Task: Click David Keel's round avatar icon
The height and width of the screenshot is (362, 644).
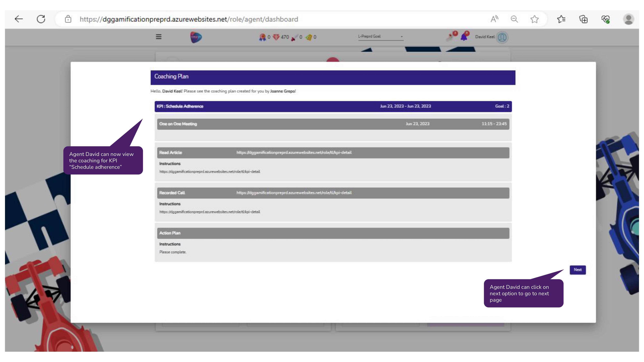Action: coord(502,37)
